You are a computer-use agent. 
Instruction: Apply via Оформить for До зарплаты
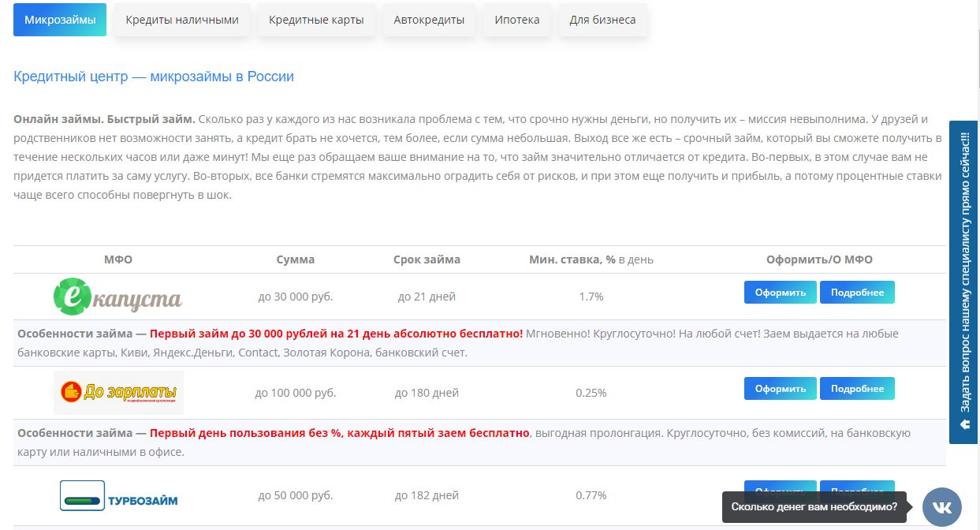tap(781, 389)
